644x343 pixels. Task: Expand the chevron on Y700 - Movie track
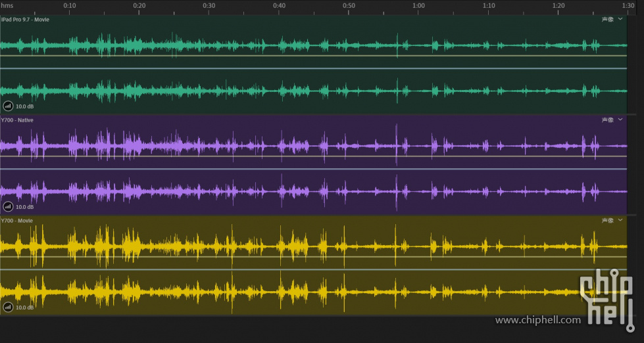coord(620,220)
